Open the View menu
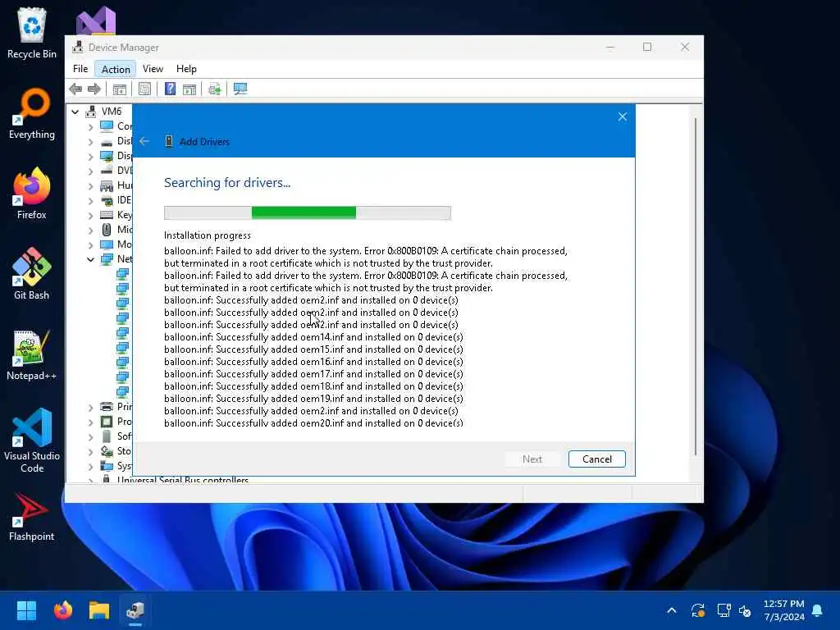This screenshot has height=630, width=840. point(153,69)
